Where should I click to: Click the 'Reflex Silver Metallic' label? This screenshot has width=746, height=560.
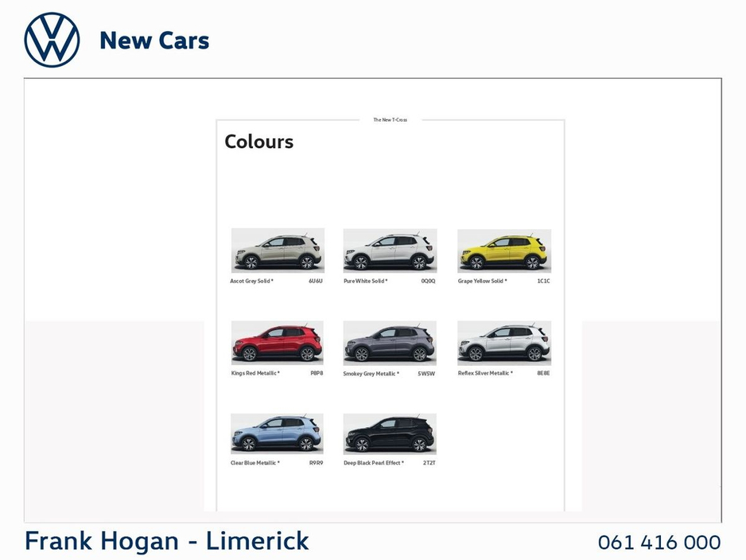485,374
